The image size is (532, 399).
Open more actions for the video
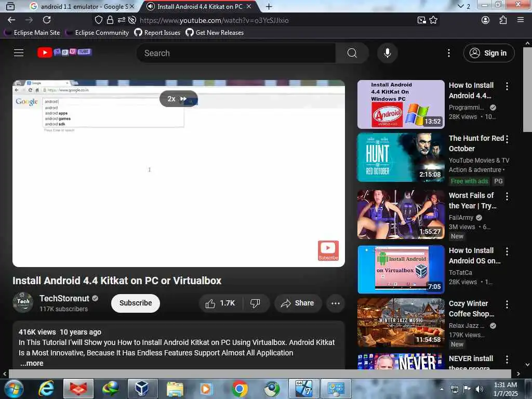pos(335,303)
